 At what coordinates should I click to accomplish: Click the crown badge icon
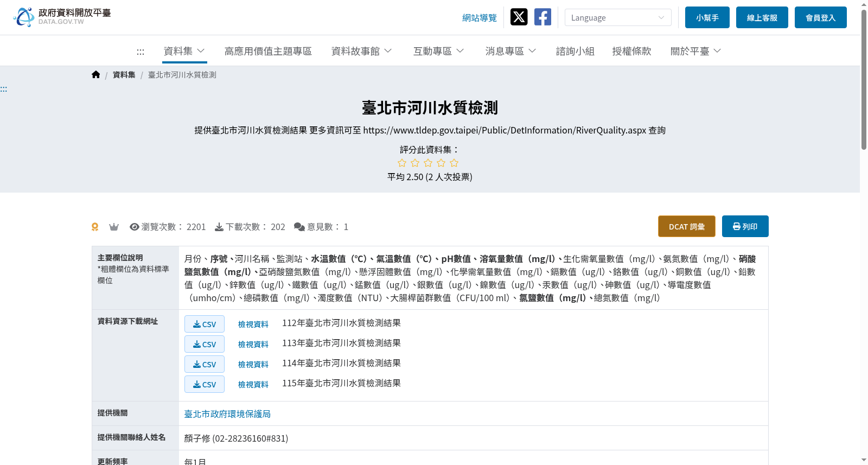(x=114, y=227)
